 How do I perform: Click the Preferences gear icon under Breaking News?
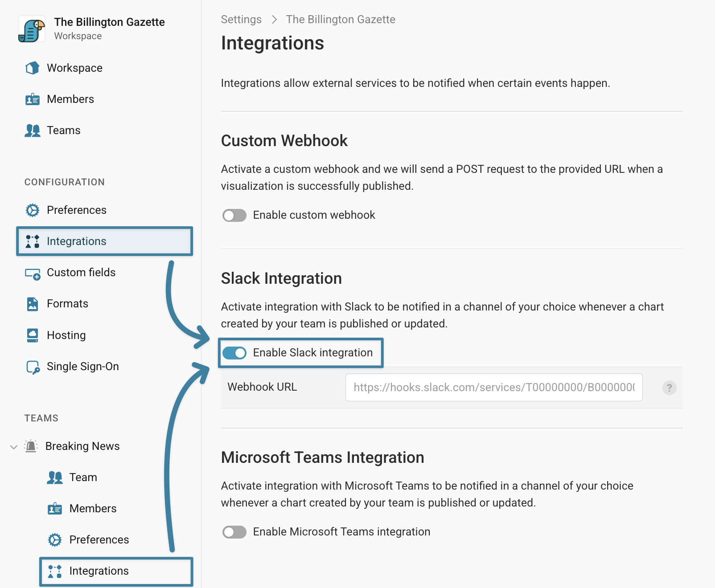click(54, 540)
